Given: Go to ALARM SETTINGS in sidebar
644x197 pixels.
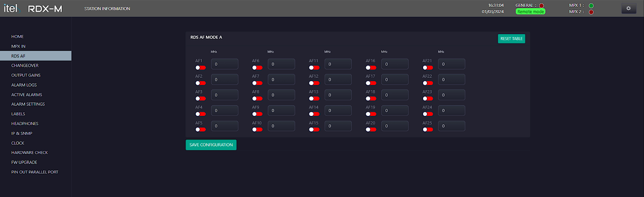Looking at the screenshot, I should pos(28,104).
